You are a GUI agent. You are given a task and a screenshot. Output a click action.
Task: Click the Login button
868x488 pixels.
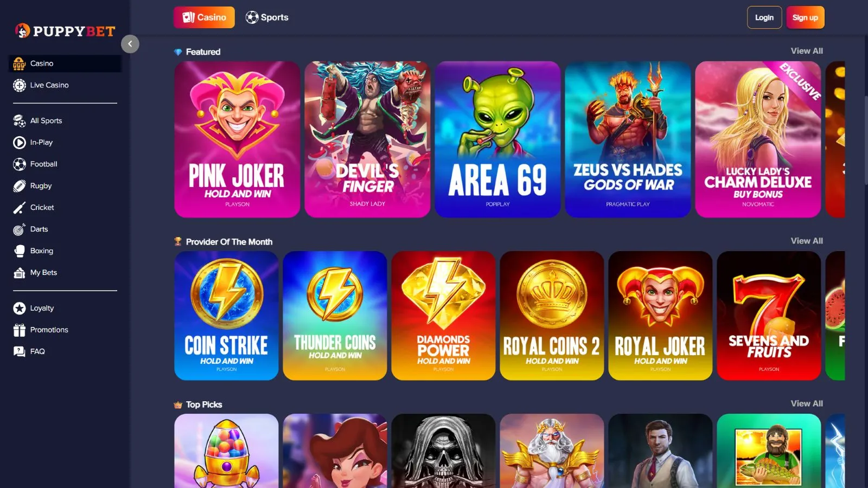pos(764,17)
